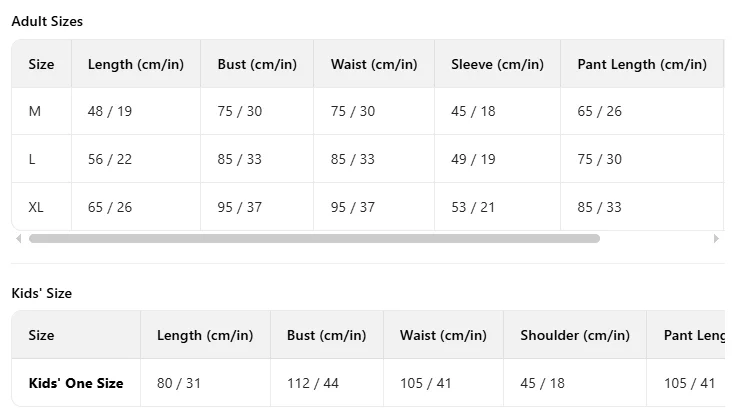Click the "Adult Sizes" heading
The width and height of the screenshot is (732, 410).
(x=47, y=21)
